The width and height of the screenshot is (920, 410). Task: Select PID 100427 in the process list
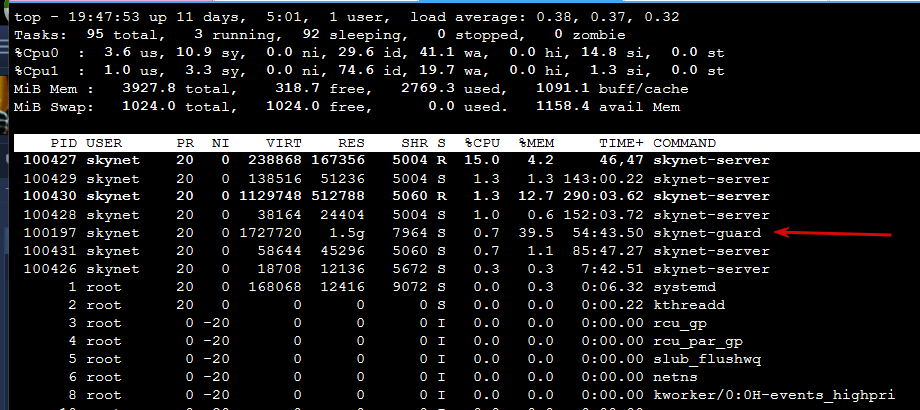click(50, 160)
